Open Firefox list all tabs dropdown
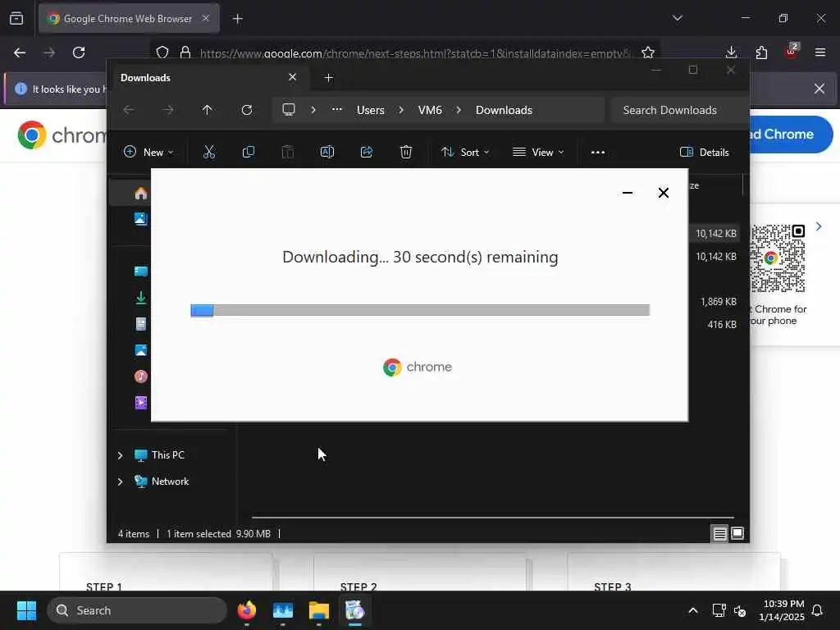The image size is (840, 630). 677,18
